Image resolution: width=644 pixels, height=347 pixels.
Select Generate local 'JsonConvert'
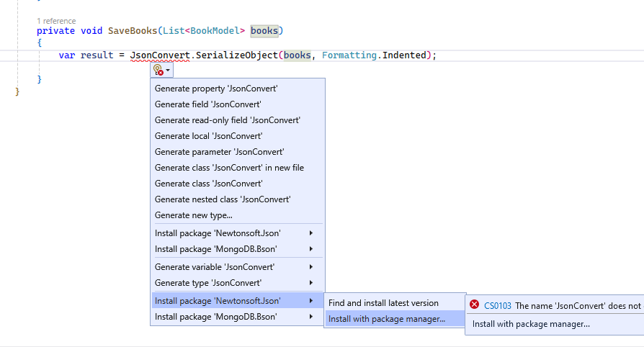point(208,136)
